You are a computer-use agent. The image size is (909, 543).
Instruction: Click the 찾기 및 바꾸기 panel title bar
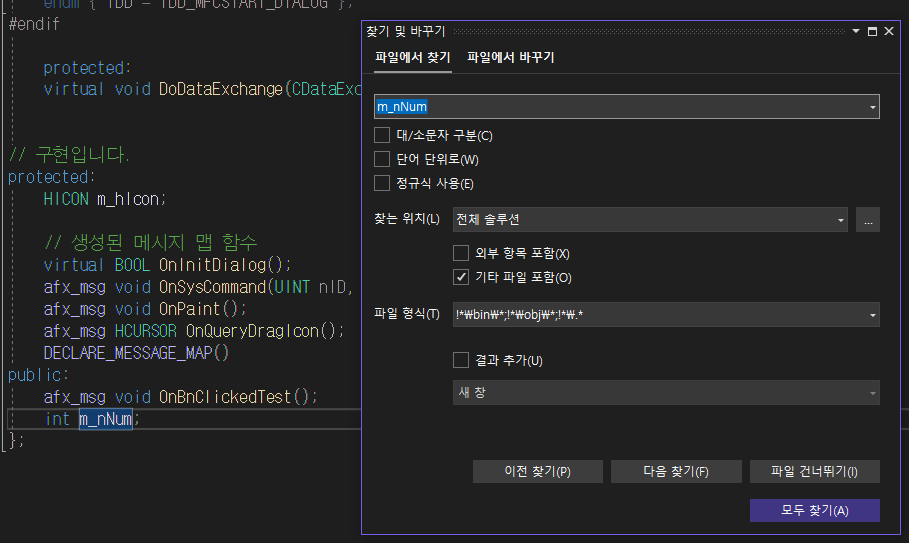pyautogui.click(x=606, y=31)
